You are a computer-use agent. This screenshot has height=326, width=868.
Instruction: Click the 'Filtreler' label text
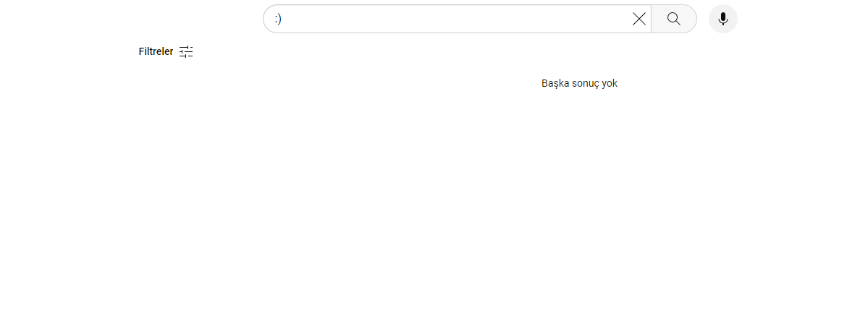(x=156, y=51)
